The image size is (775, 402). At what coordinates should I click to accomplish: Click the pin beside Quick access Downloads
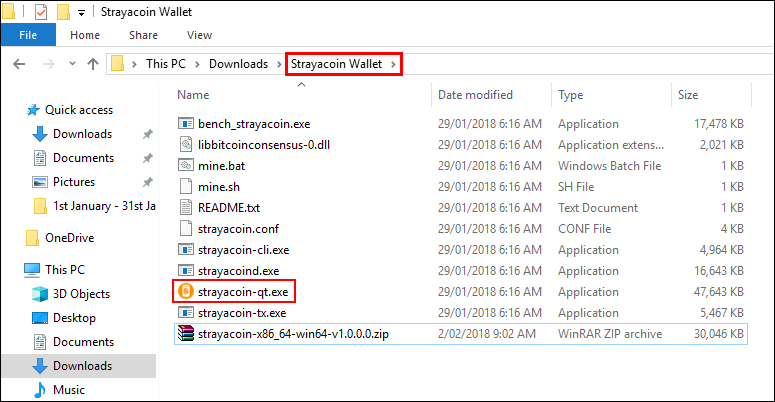coord(147,134)
